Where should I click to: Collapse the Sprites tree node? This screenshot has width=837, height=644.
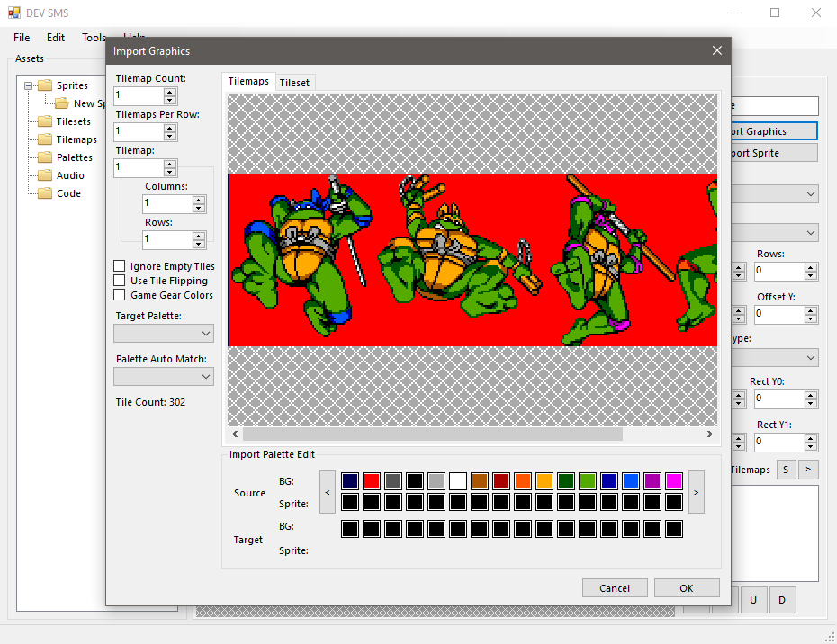click(x=29, y=85)
